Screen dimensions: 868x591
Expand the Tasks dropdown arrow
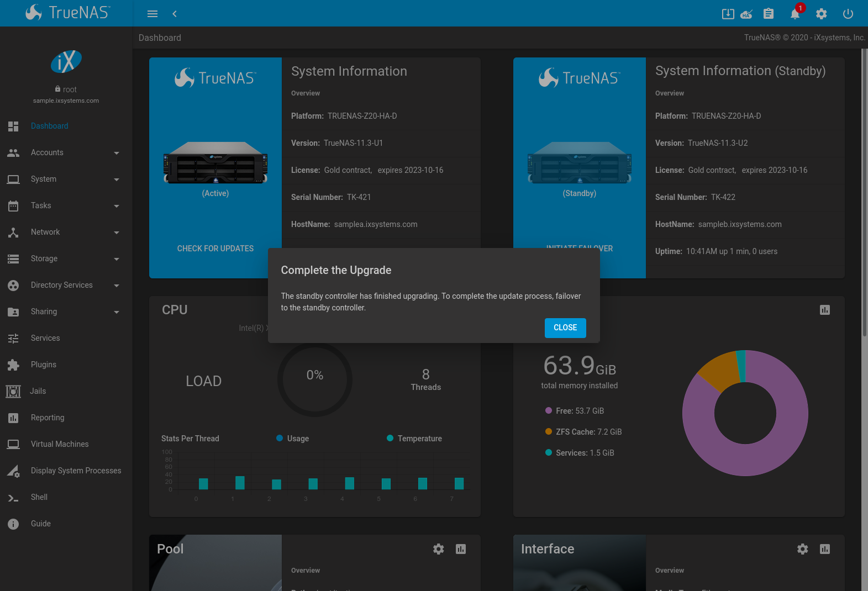117,206
